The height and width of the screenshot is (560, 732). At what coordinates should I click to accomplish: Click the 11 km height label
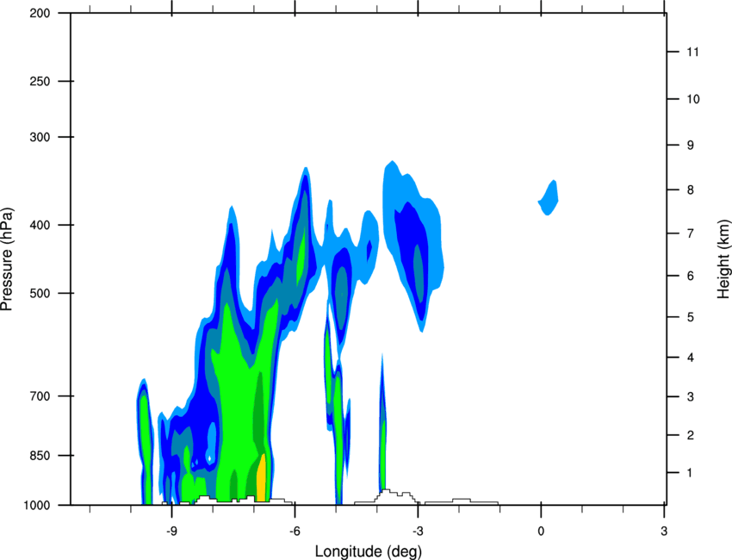(x=692, y=52)
